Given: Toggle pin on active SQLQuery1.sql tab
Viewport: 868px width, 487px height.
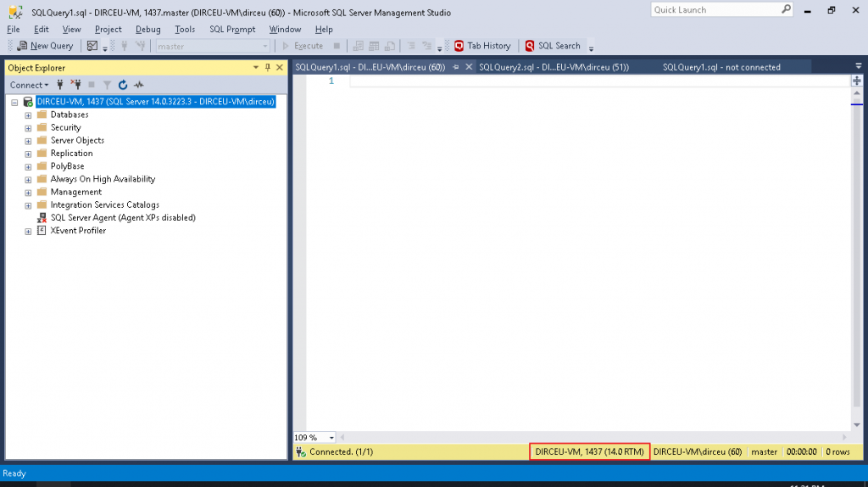Looking at the screenshot, I should tap(455, 67).
